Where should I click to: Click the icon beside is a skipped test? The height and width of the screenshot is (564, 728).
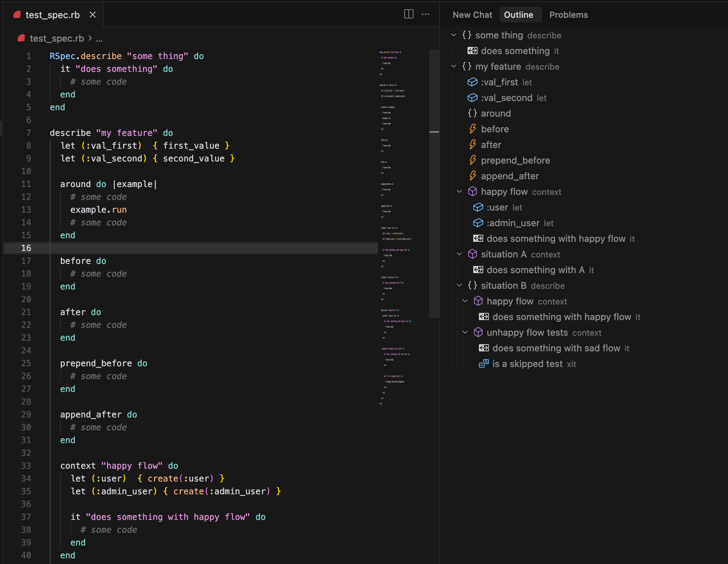[x=484, y=364]
